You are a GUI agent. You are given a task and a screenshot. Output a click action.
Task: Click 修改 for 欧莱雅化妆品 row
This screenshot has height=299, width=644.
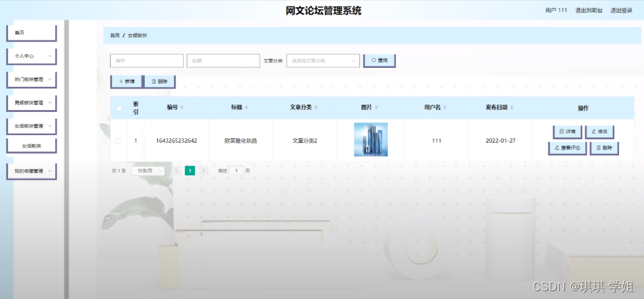(599, 132)
